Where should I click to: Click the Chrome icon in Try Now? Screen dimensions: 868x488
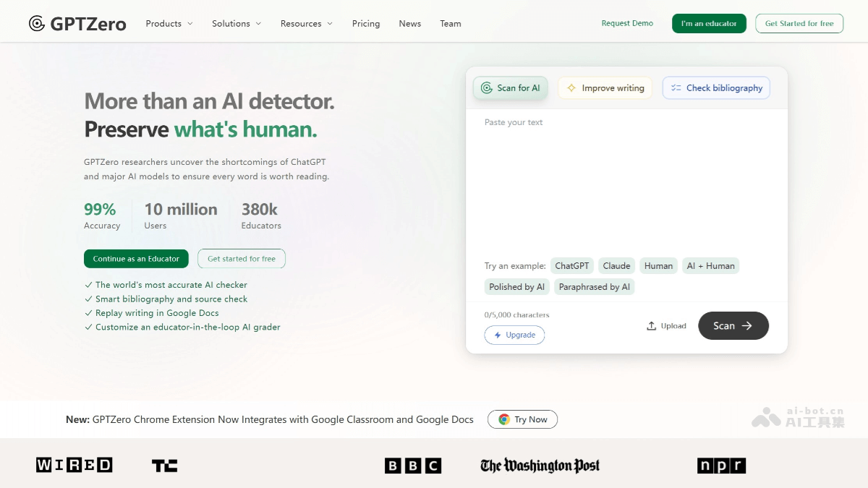click(x=504, y=419)
